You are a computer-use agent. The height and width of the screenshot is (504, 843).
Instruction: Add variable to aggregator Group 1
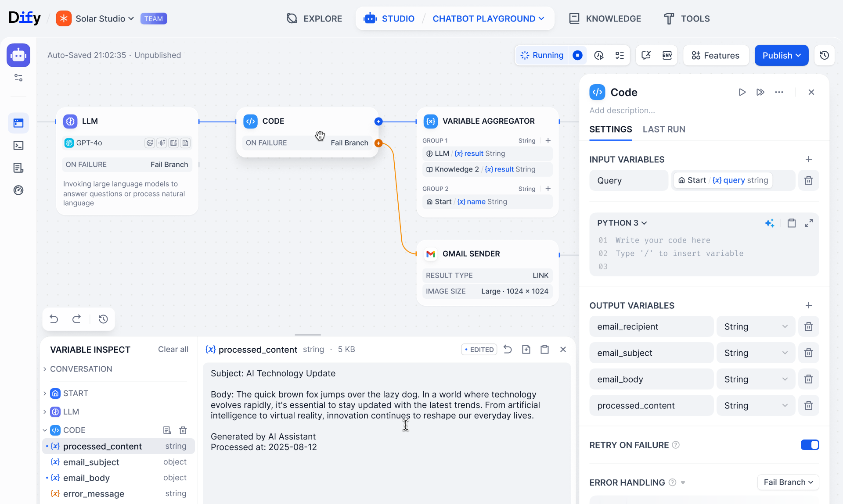548,140
